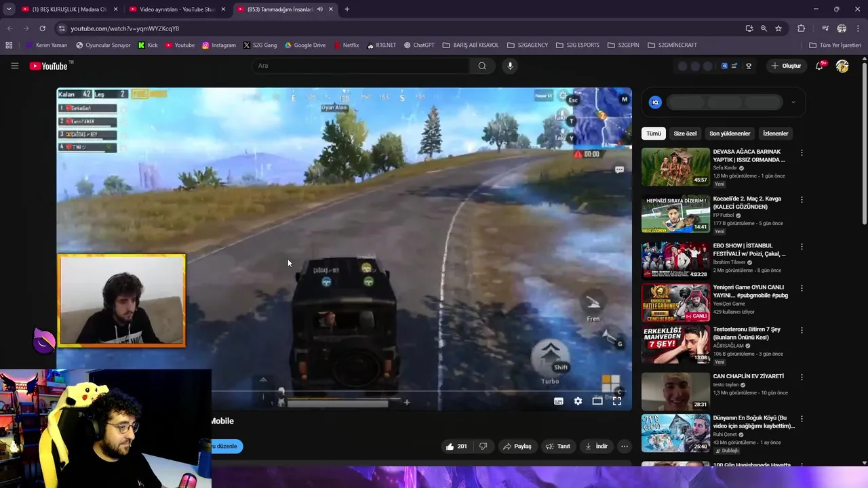This screenshot has height=488, width=868.
Task: Open the list extension icon in header
Action: (x=734, y=66)
